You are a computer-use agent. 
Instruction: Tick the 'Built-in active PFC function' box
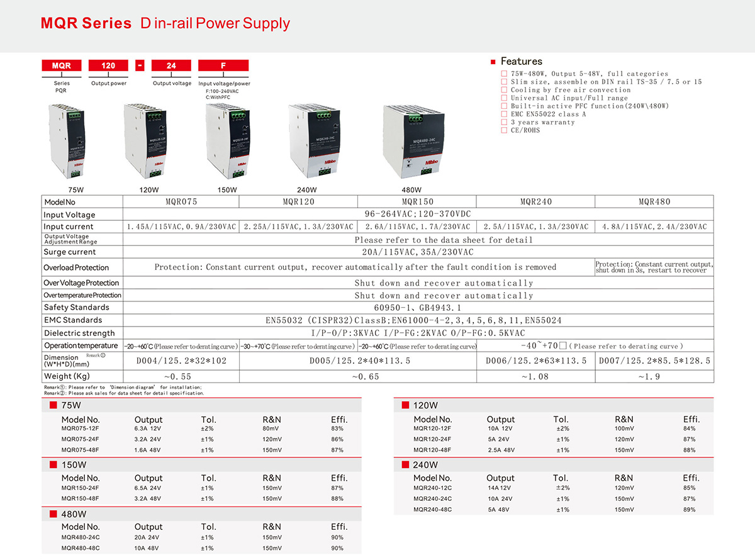pyautogui.click(x=504, y=106)
